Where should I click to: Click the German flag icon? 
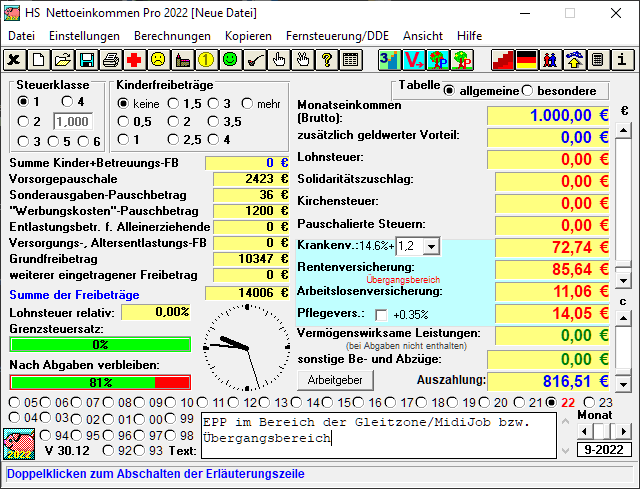point(526,60)
